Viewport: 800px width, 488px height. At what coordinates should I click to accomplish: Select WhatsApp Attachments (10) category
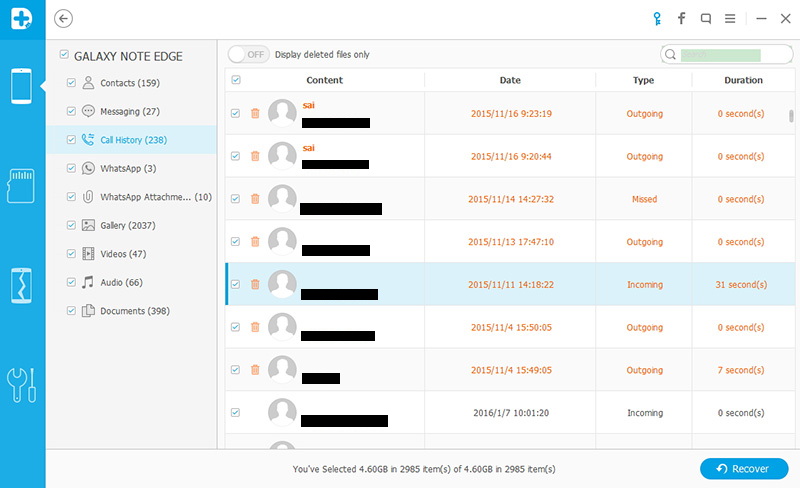156,197
